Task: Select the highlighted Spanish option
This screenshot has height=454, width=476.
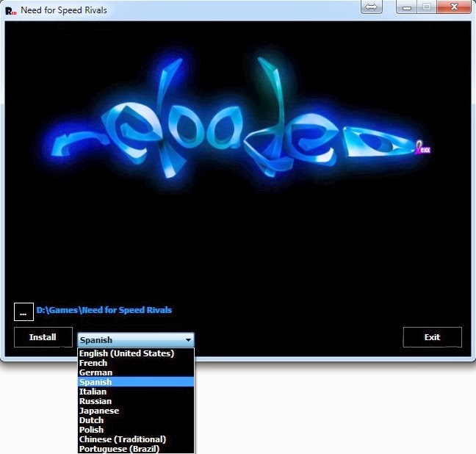Action: pos(136,382)
